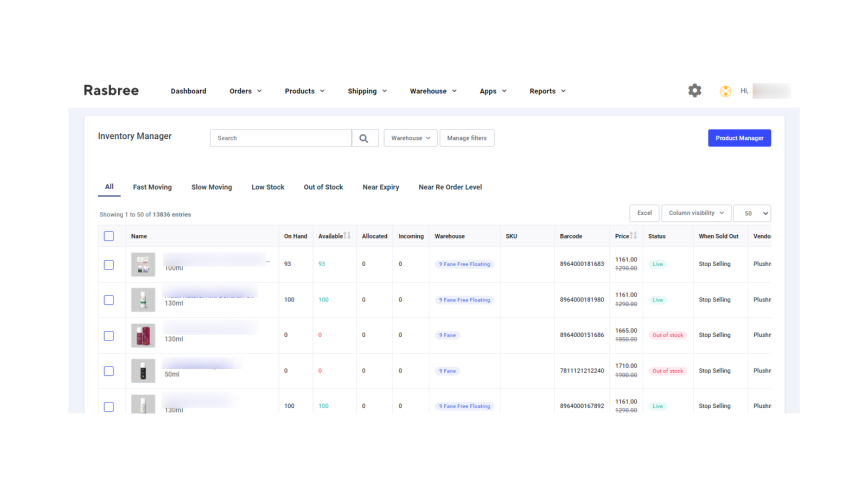This screenshot has width=868, height=488.
Task: Check the checkbox for the first product row
Action: (x=108, y=264)
